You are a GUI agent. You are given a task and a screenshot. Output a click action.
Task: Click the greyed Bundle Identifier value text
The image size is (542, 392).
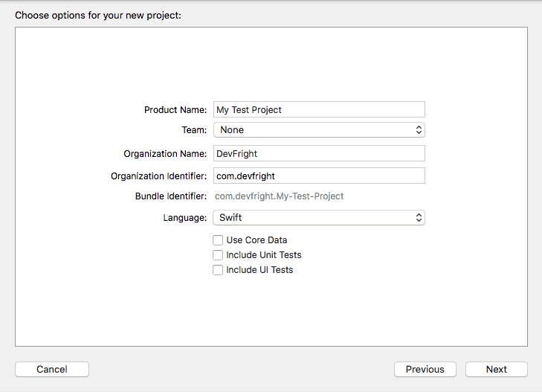click(280, 196)
